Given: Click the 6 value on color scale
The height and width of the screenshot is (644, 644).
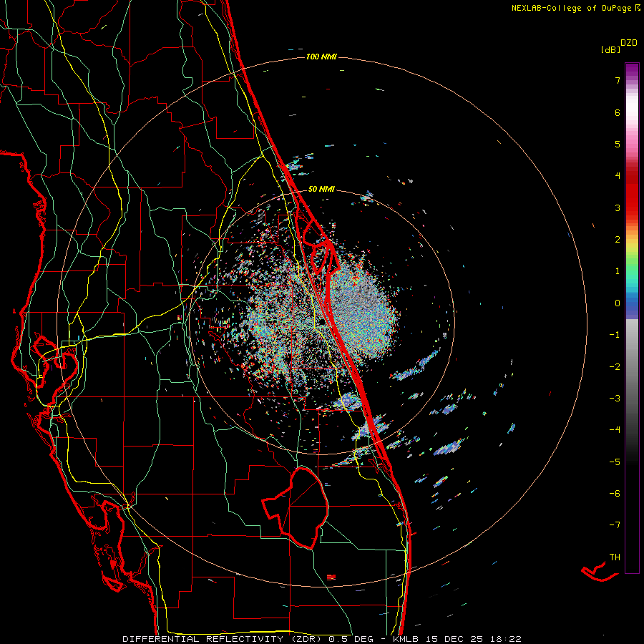Looking at the screenshot, I should click(x=618, y=112).
